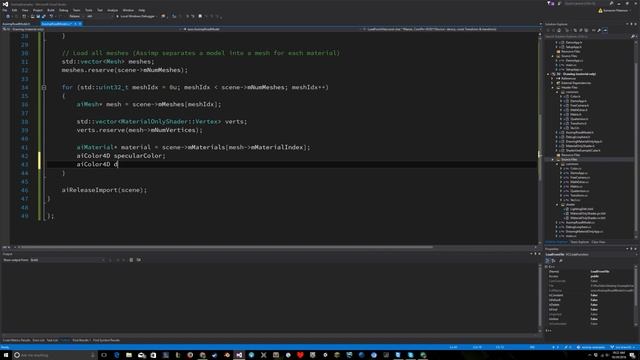
Task: Open the Window menu
Action: pos(128,10)
